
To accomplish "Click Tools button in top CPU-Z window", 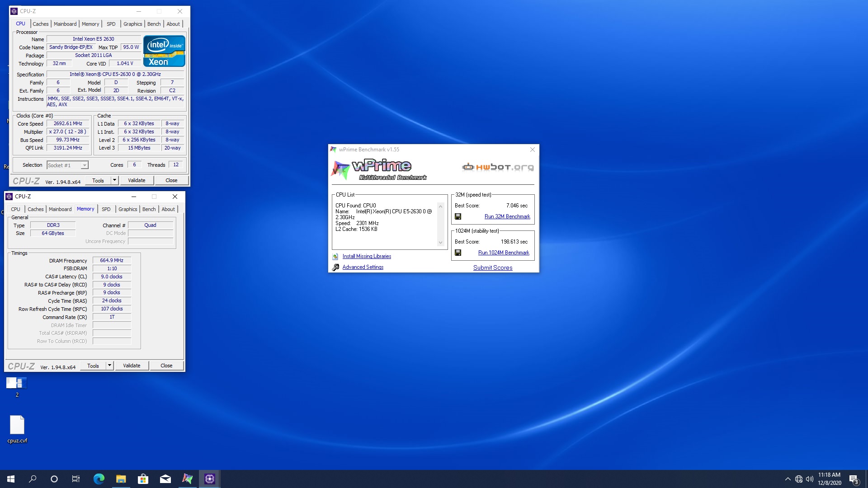I will point(98,180).
